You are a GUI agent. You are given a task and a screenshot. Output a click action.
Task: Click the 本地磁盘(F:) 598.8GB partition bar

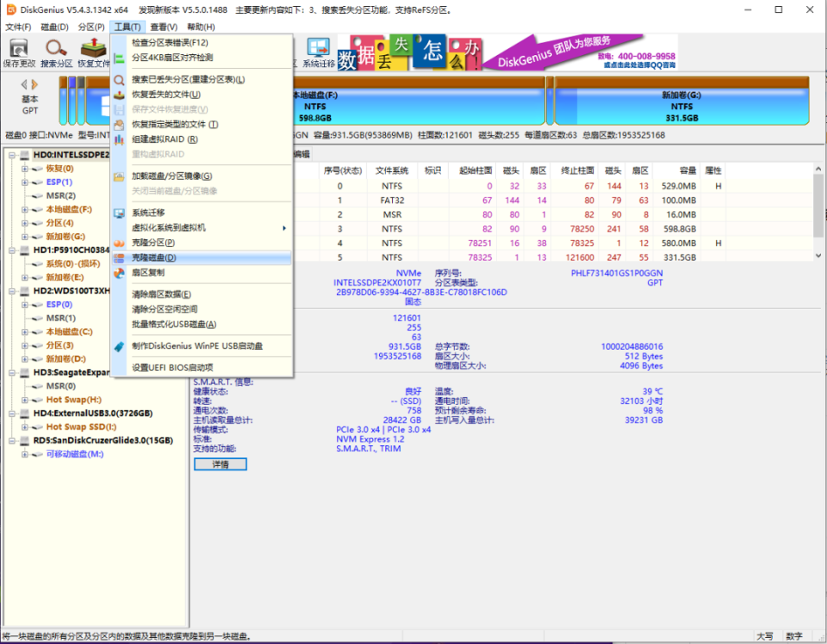[419, 102]
